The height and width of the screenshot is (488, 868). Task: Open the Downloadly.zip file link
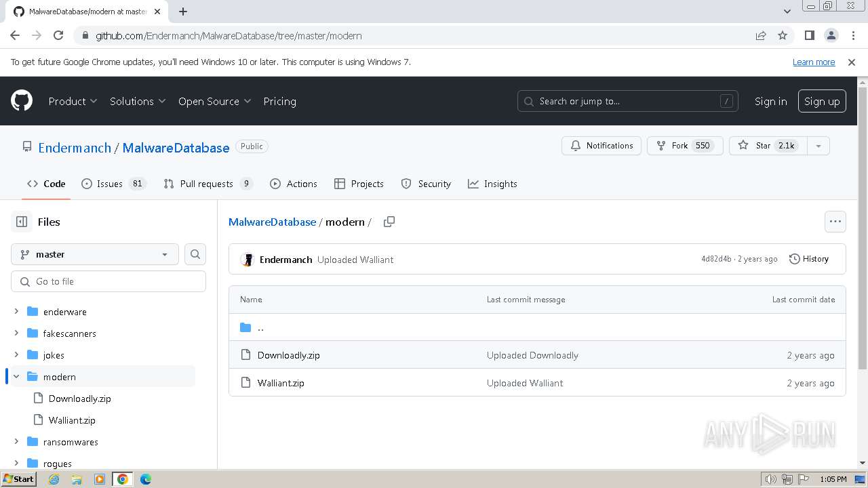288,355
